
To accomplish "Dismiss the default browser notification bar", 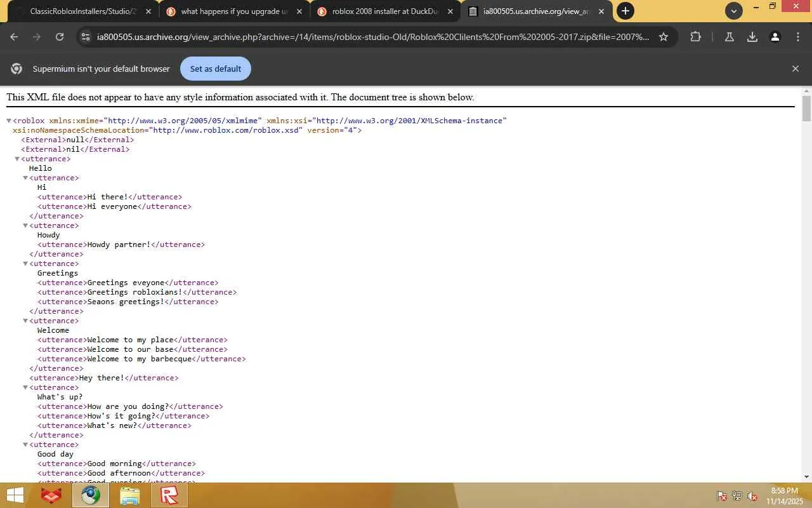I will (x=796, y=69).
